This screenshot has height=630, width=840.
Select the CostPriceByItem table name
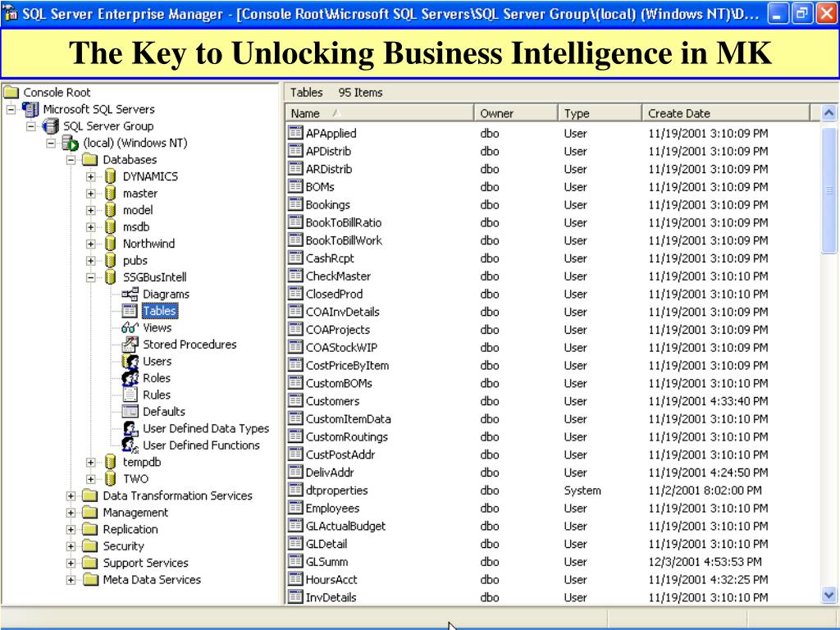point(347,365)
